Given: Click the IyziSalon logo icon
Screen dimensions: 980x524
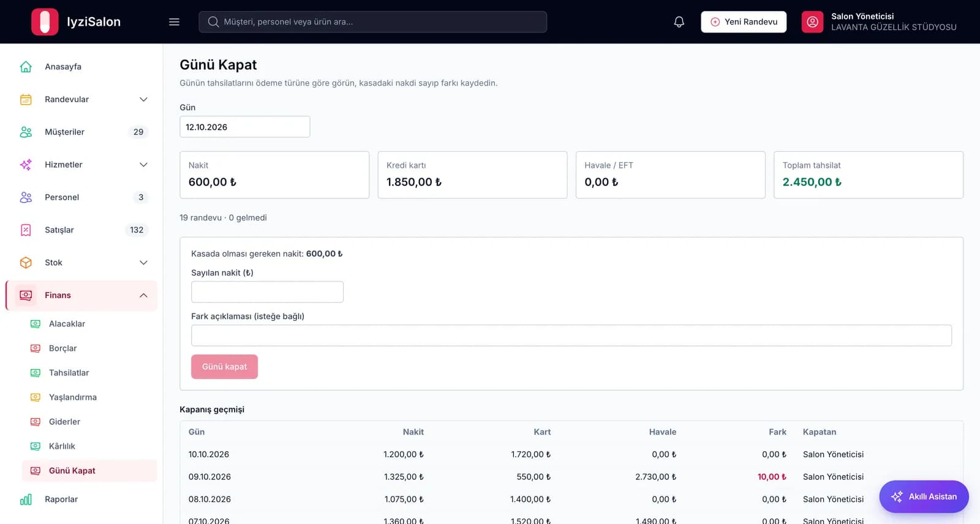Looking at the screenshot, I should coord(45,22).
